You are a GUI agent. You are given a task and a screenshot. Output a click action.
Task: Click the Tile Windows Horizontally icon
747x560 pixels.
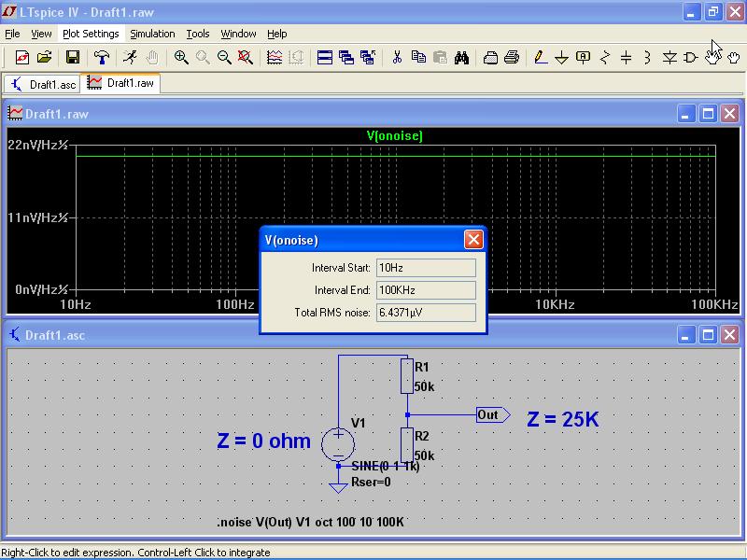[324, 58]
